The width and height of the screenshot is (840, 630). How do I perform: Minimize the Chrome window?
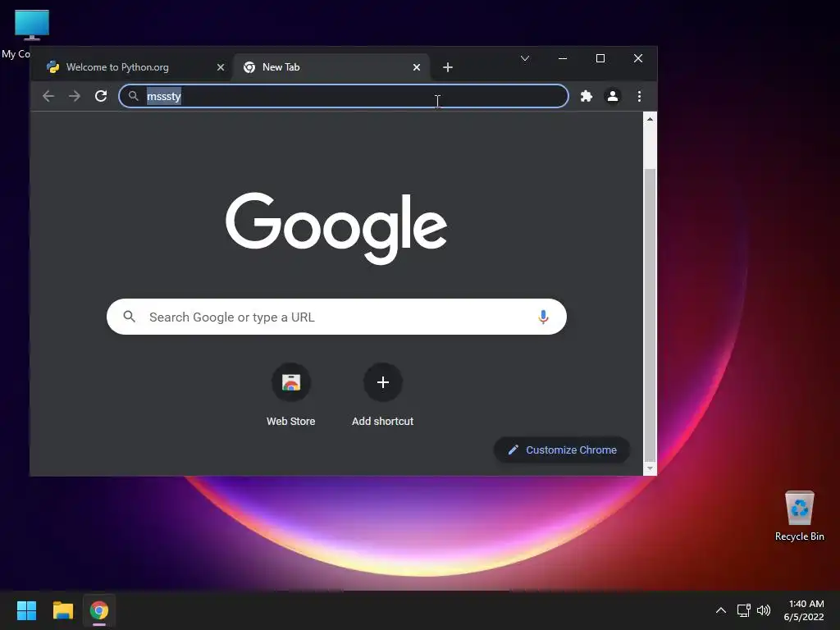click(563, 58)
